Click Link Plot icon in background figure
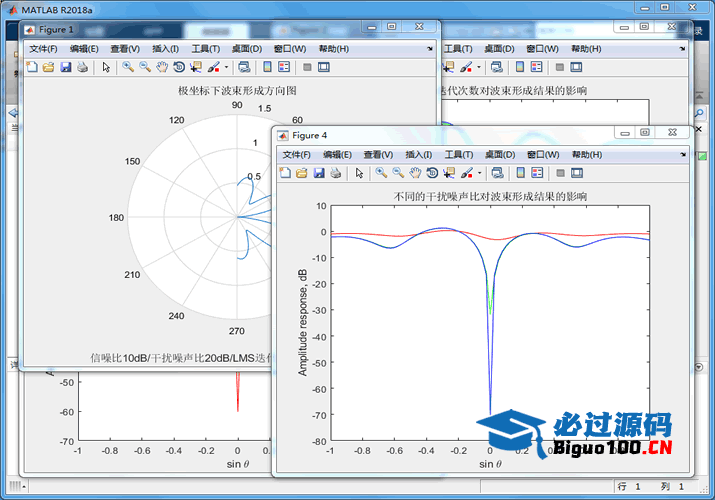 497,67
